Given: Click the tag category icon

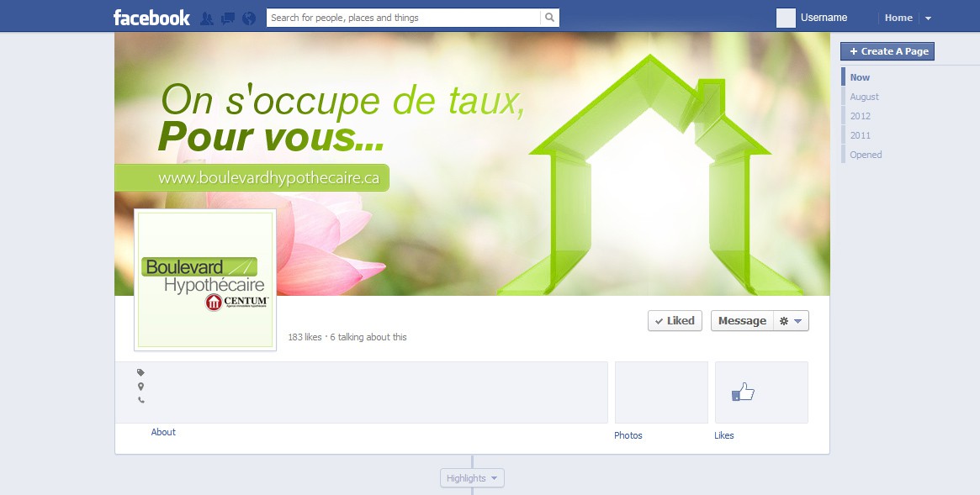Looking at the screenshot, I should [140, 372].
